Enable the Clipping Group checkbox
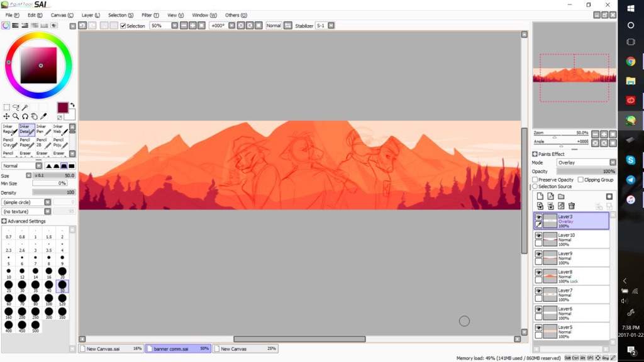The width and height of the screenshot is (644, 362). pyautogui.click(x=580, y=180)
